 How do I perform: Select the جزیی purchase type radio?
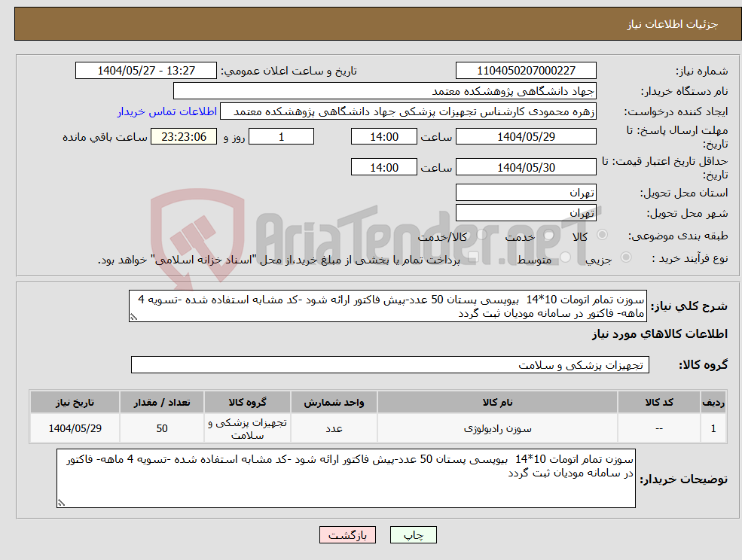click(625, 257)
